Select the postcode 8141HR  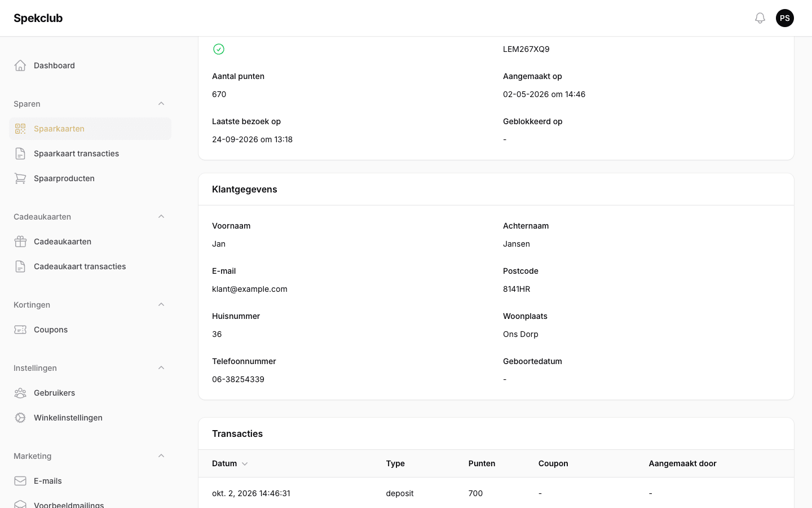tap(517, 289)
